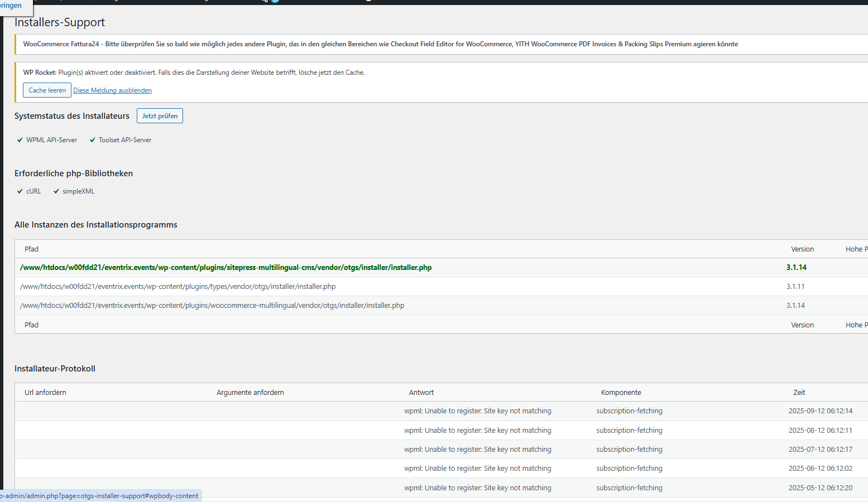868x502 pixels.
Task: Click the timestamp 2025-09-12 06:12:14
Action: (821, 411)
